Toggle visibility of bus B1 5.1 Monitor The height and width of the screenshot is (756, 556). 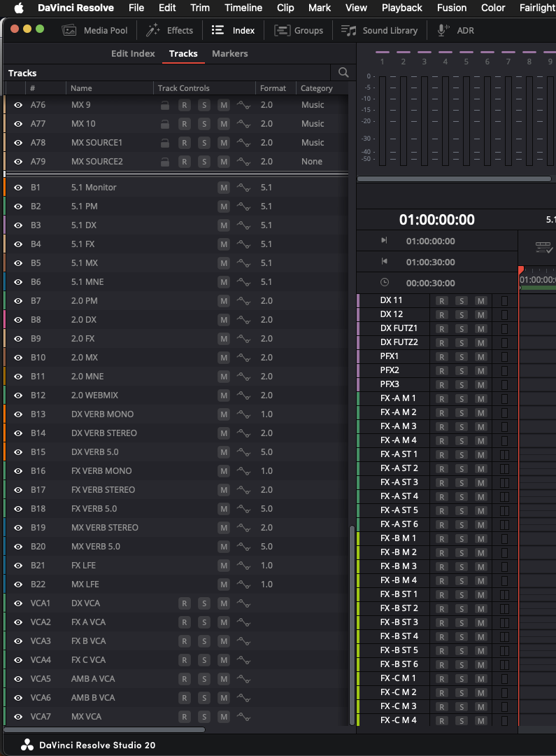pos(17,188)
